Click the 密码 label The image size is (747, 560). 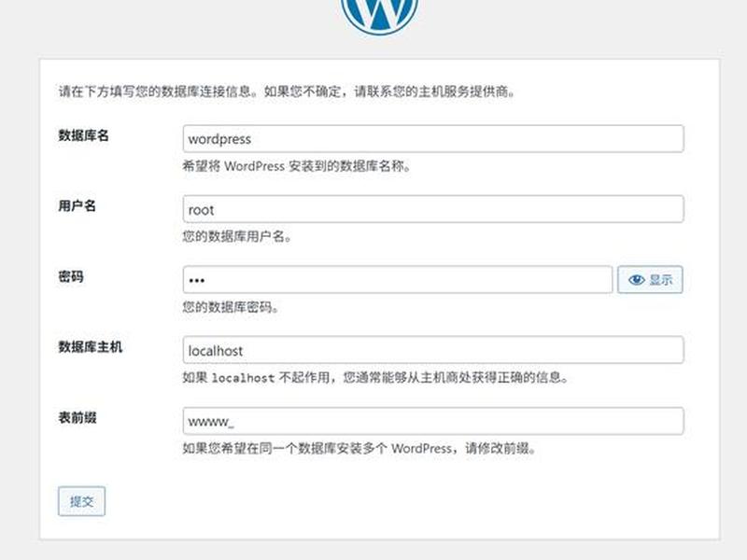[71, 276]
